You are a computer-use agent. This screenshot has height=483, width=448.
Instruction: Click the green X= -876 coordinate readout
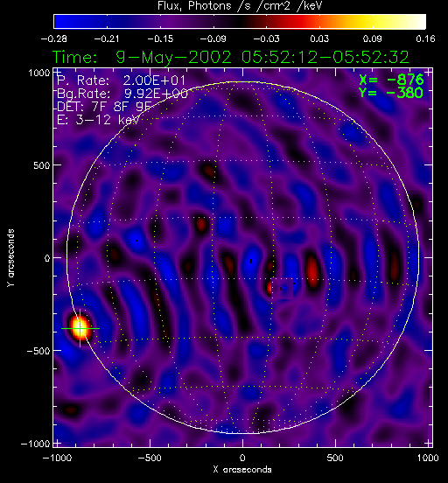[391, 80]
